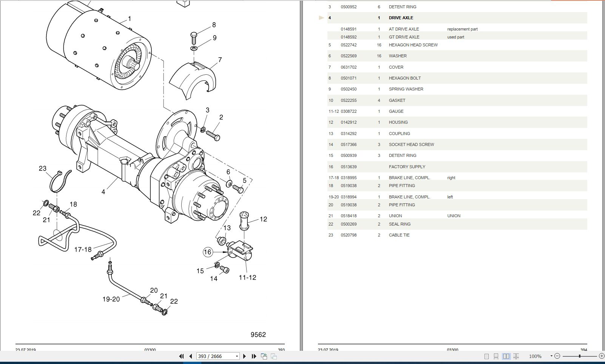
Task: Click the 'used part' note
Action: point(455,37)
